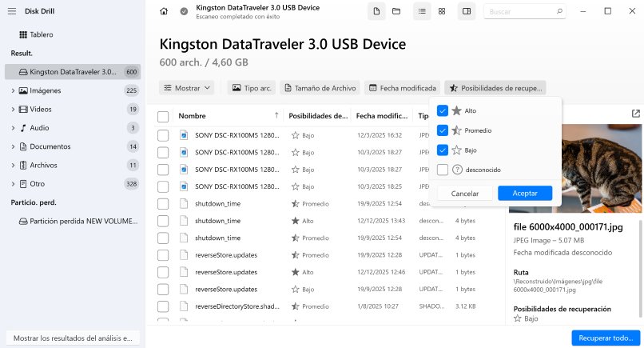Click the preview panel vertical scrollbar
The width and height of the screenshot is (644, 348).
pos(641,270)
